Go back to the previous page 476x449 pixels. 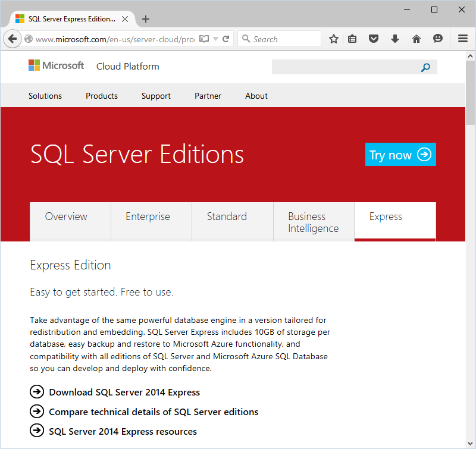pos(12,39)
